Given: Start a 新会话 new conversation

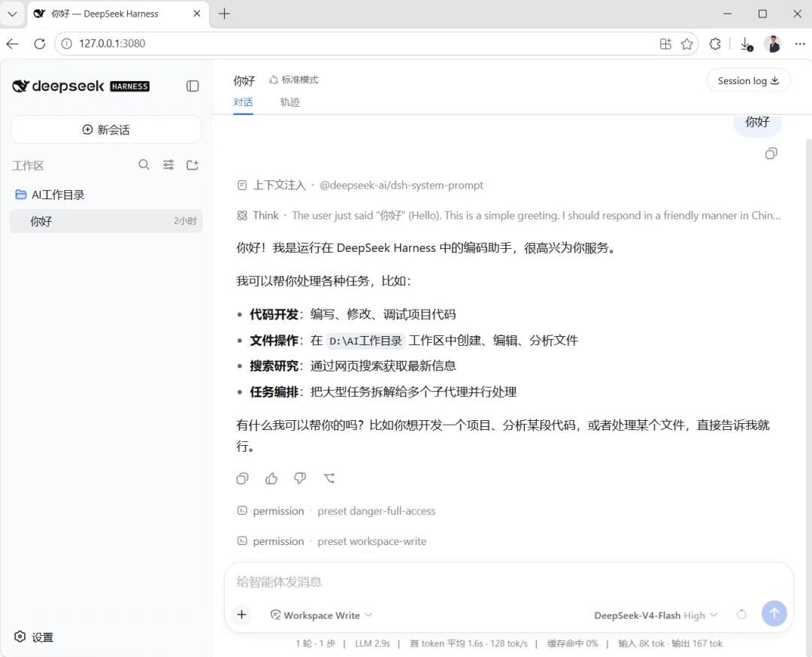Looking at the screenshot, I should click(106, 129).
